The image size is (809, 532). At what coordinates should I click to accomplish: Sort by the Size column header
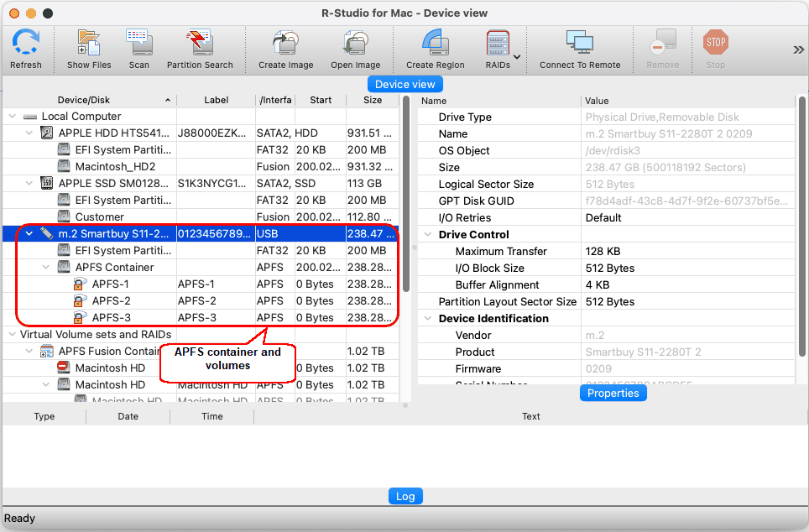[373, 100]
